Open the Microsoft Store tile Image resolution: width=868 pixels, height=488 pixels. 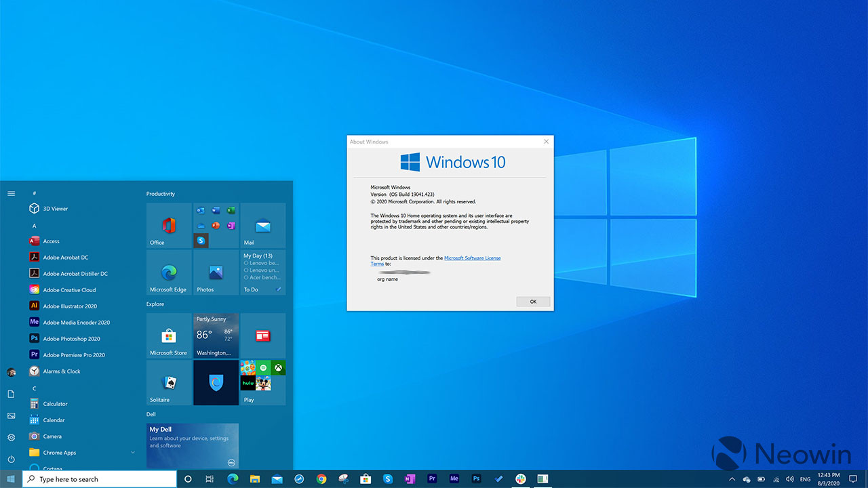pos(169,335)
